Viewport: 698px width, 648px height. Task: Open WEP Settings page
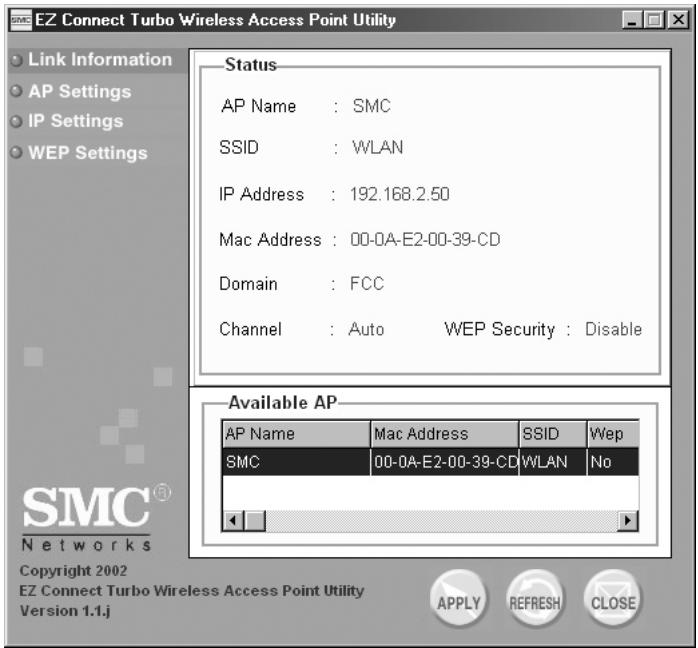(88, 153)
